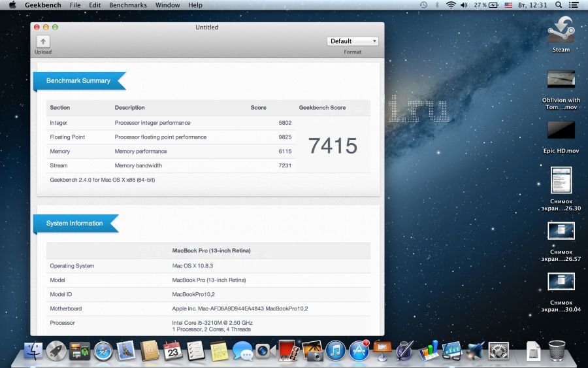Open the Trash in the Dock
The height and width of the screenshot is (368, 588).
(557, 351)
